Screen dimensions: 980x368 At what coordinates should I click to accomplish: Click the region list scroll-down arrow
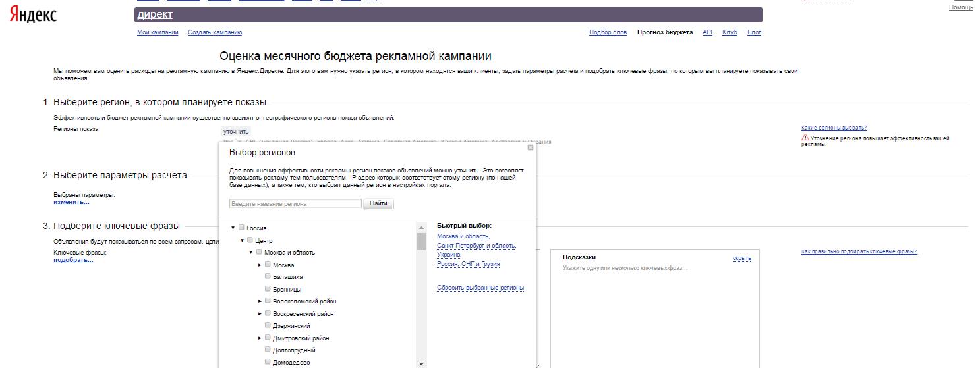(x=421, y=363)
